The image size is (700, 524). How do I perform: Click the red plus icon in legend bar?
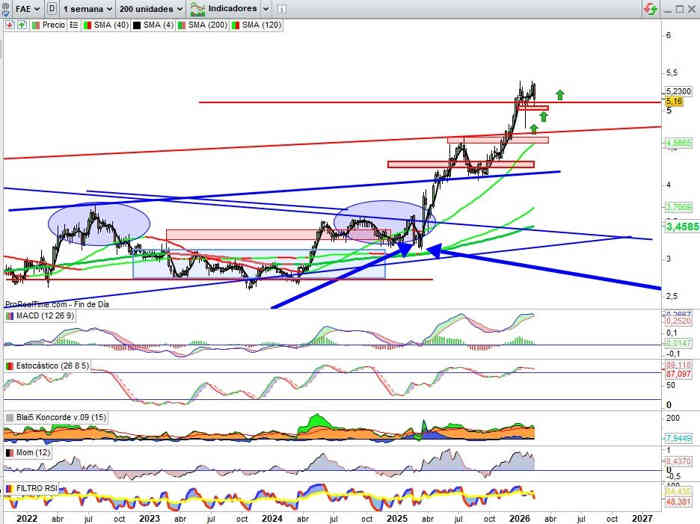(x=8, y=23)
